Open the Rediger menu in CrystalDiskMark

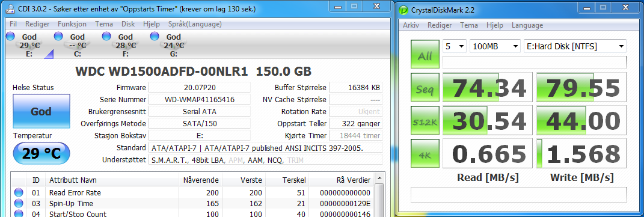440,25
